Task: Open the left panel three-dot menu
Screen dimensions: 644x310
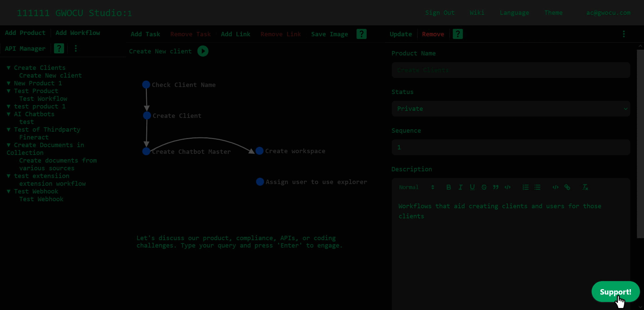Action: [76, 48]
